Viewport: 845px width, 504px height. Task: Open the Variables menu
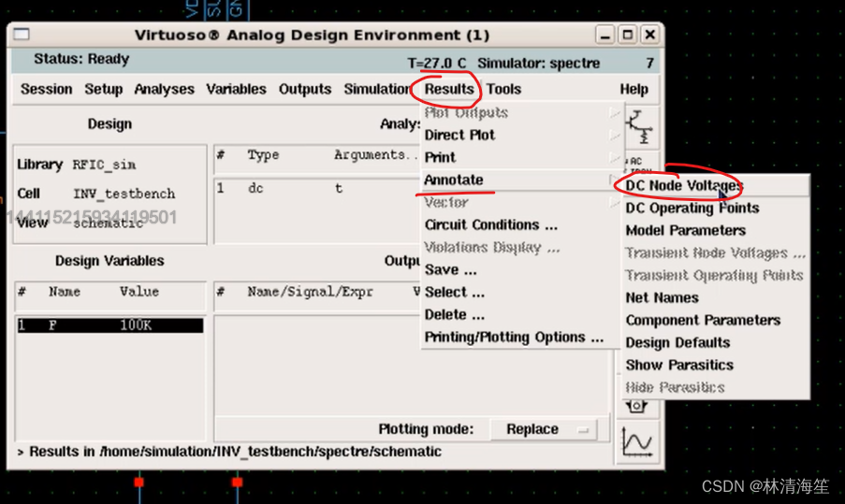point(236,89)
